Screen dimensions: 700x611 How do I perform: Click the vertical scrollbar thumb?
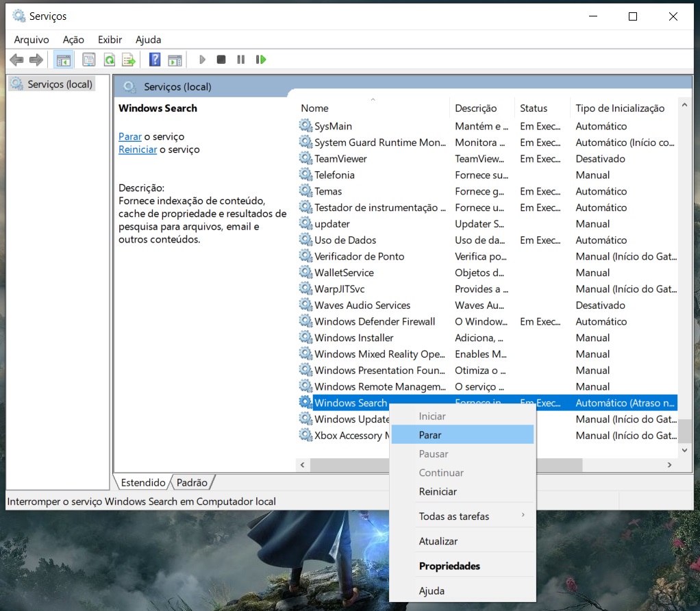pyautogui.click(x=684, y=431)
